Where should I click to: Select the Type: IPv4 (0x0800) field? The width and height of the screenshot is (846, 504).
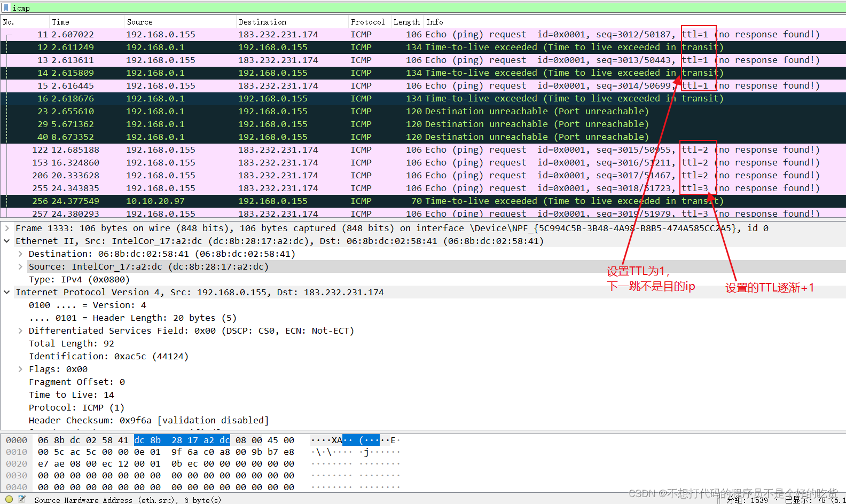coord(79,279)
